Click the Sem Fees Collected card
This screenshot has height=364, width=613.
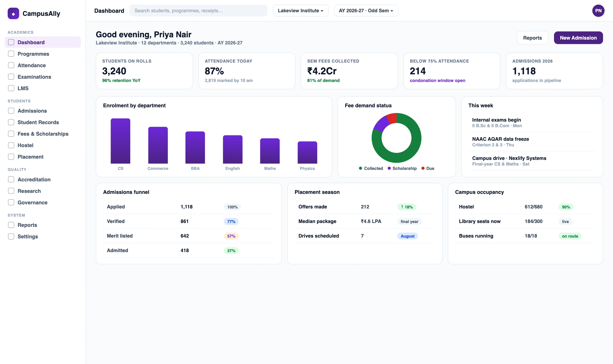pyautogui.click(x=349, y=71)
